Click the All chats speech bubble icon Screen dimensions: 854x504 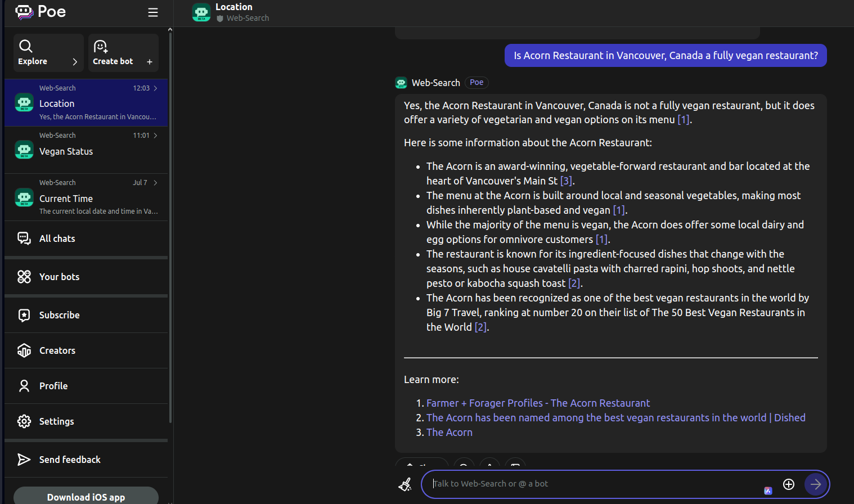24,238
